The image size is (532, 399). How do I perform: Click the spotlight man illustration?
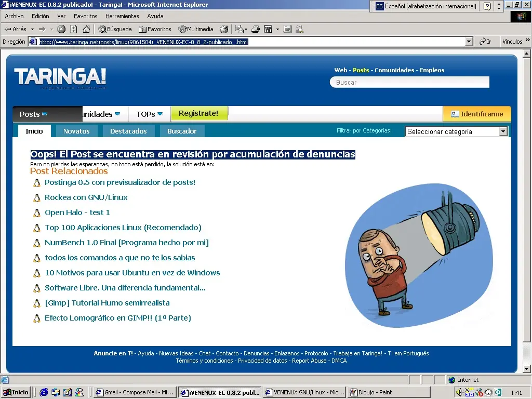pos(419,256)
